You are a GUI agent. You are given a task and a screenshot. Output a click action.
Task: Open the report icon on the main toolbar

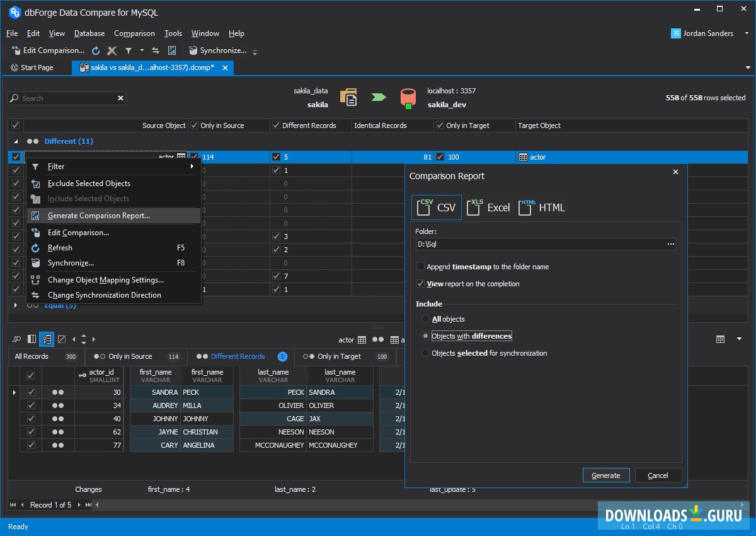tap(172, 50)
